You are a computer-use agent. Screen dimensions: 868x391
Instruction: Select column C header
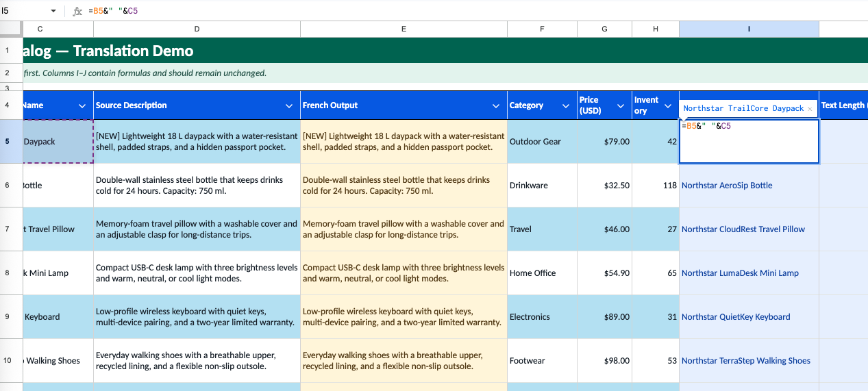tap(58, 29)
